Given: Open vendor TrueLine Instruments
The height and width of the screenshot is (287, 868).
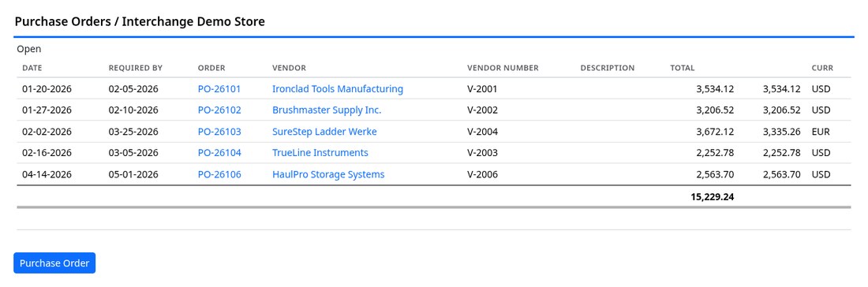Looking at the screenshot, I should tap(320, 153).
